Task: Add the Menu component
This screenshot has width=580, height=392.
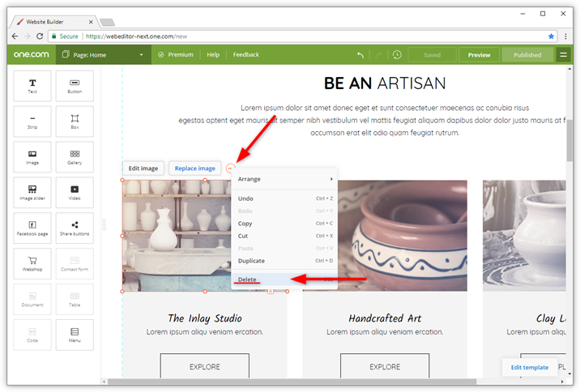Action: pos(75,334)
